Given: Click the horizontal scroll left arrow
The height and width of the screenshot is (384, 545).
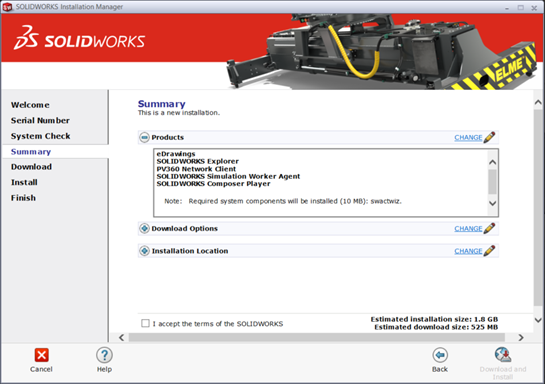Looking at the screenshot, I should pyautogui.click(x=121, y=337).
